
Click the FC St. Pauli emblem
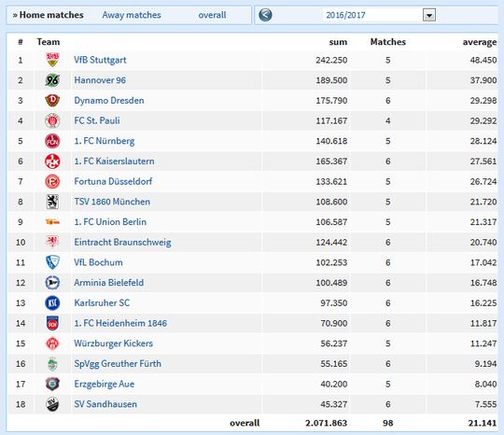(52, 120)
